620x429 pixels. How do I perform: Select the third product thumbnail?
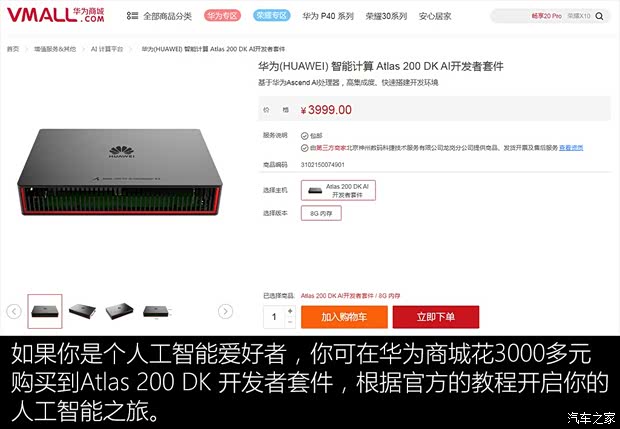click(119, 311)
